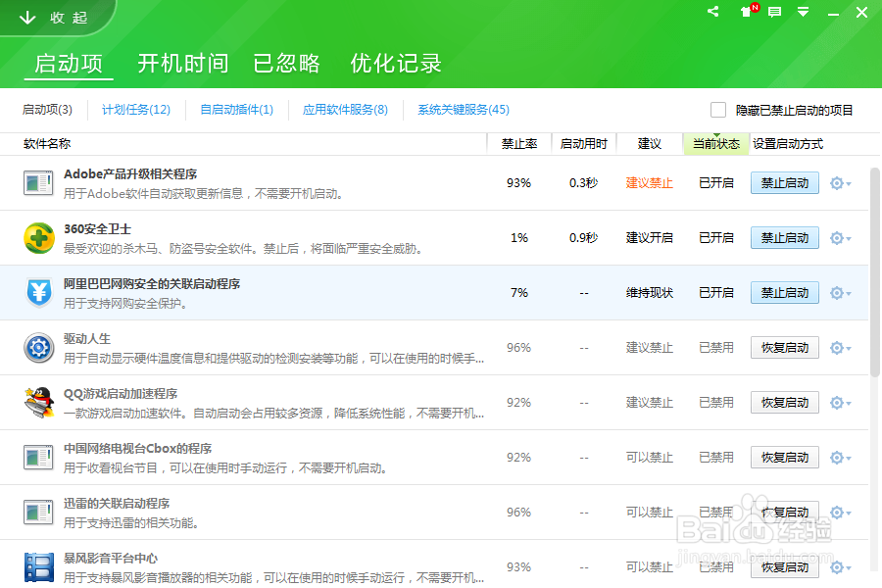Click the down arrow collapse icon
882x588 pixels.
(27, 18)
